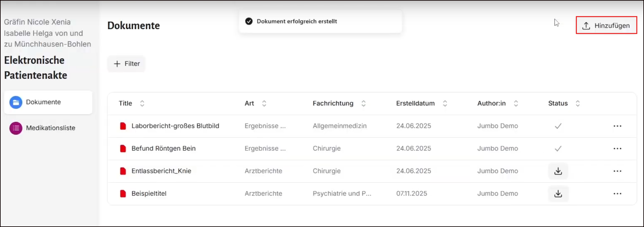Open the Medikationsliste section
This screenshot has height=227, width=644.
click(50, 128)
